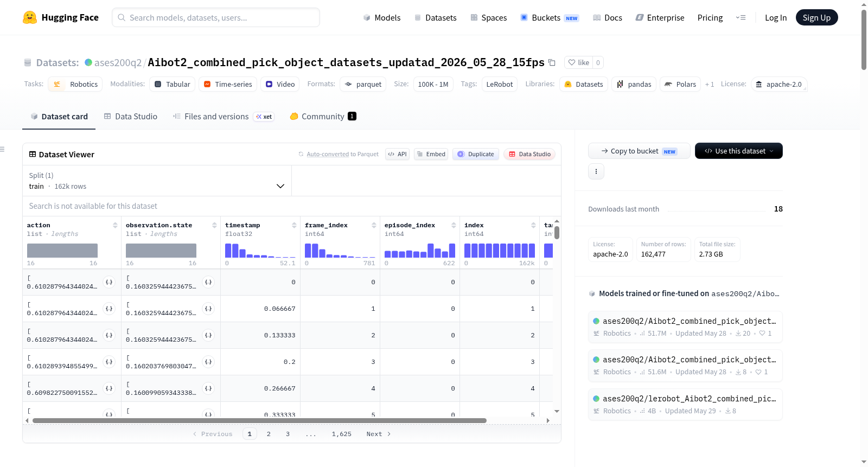Click the frame_index column histogram
This screenshot has height=467, width=868.
click(x=340, y=251)
